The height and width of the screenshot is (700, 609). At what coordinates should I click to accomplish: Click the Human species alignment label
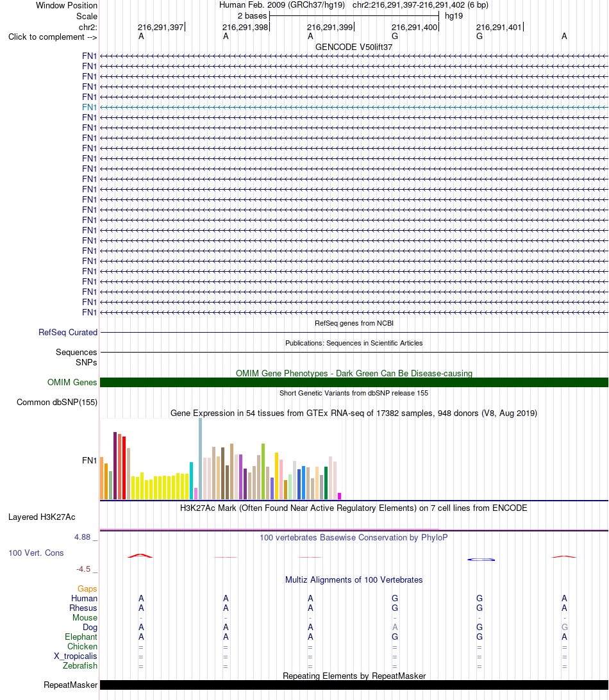pyautogui.click(x=84, y=598)
